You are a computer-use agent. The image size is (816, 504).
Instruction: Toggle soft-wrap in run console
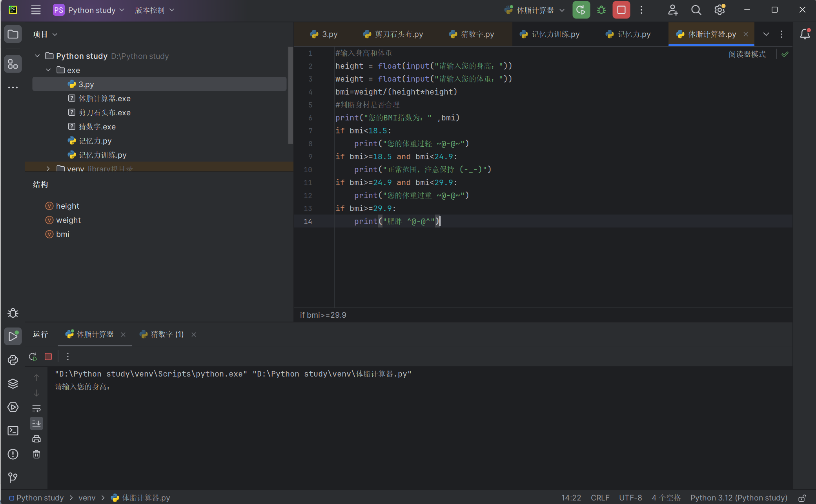pos(36,408)
